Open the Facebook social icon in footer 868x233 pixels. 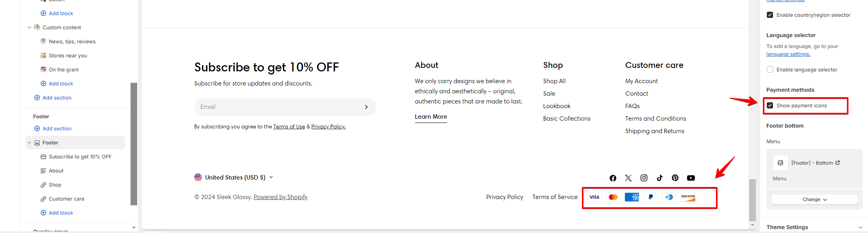[613, 178]
